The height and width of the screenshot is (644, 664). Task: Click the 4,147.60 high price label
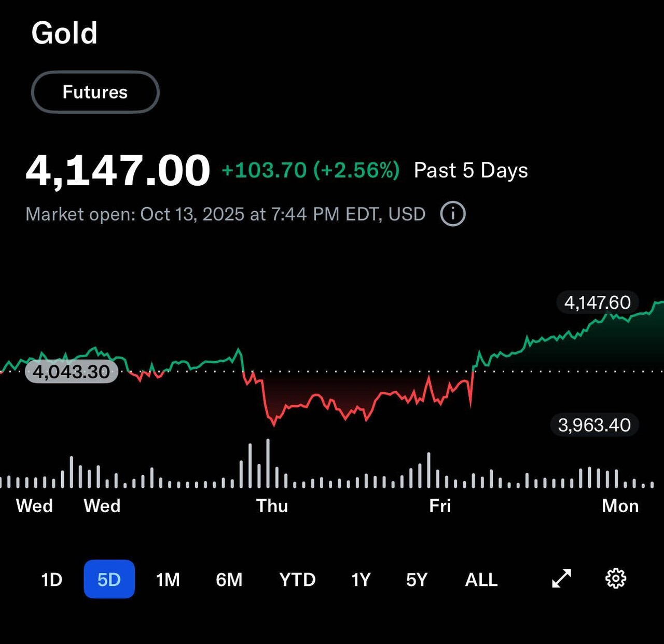click(x=597, y=303)
